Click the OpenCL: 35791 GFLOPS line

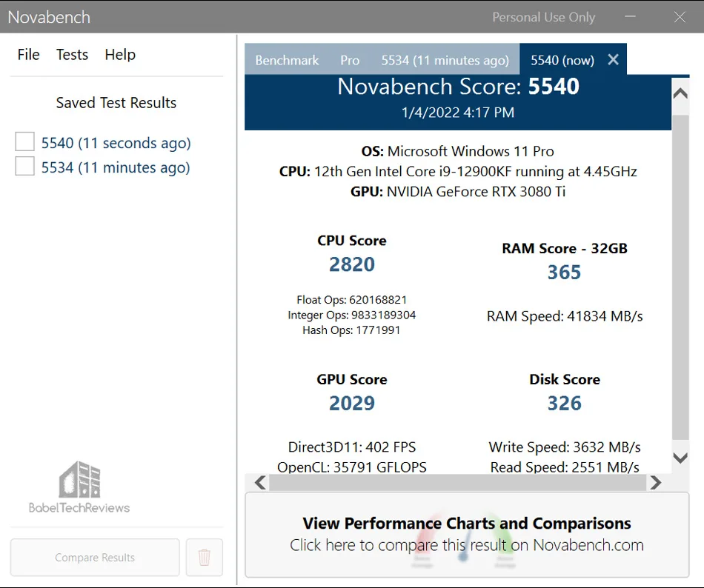tap(352, 467)
